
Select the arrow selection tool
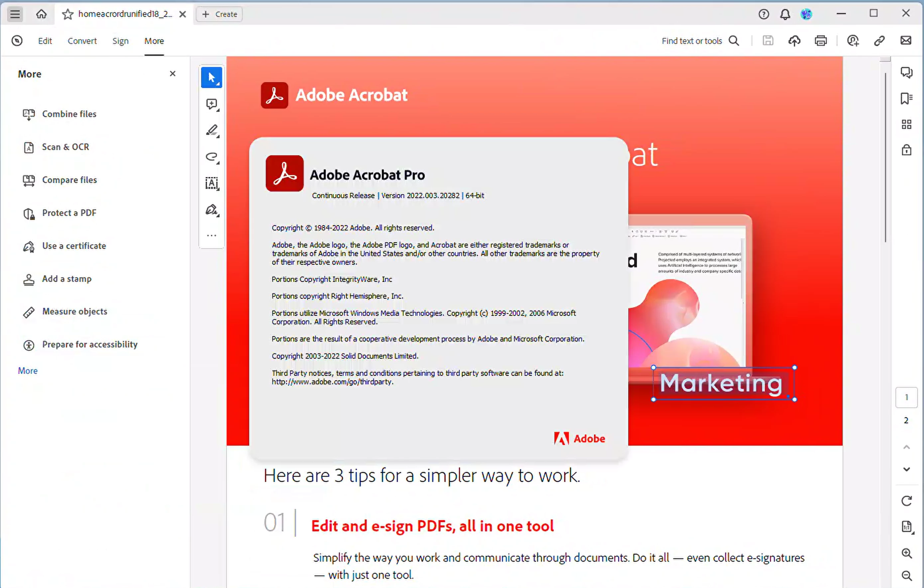pyautogui.click(x=211, y=77)
